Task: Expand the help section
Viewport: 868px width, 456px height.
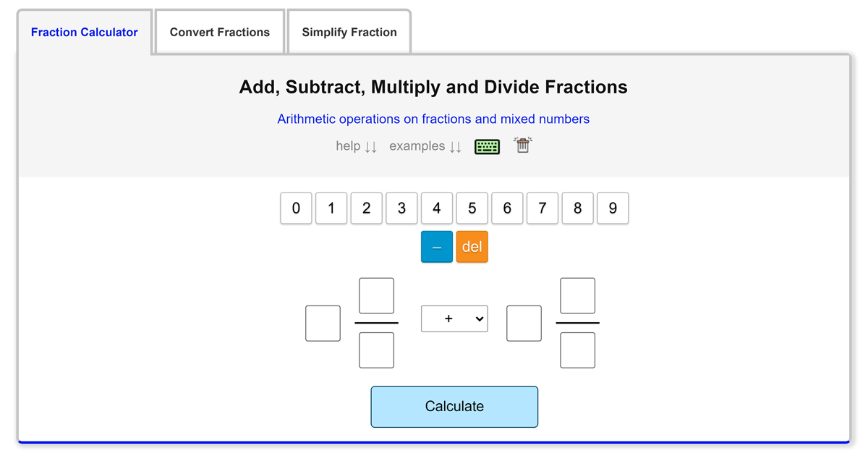Action: tap(356, 146)
